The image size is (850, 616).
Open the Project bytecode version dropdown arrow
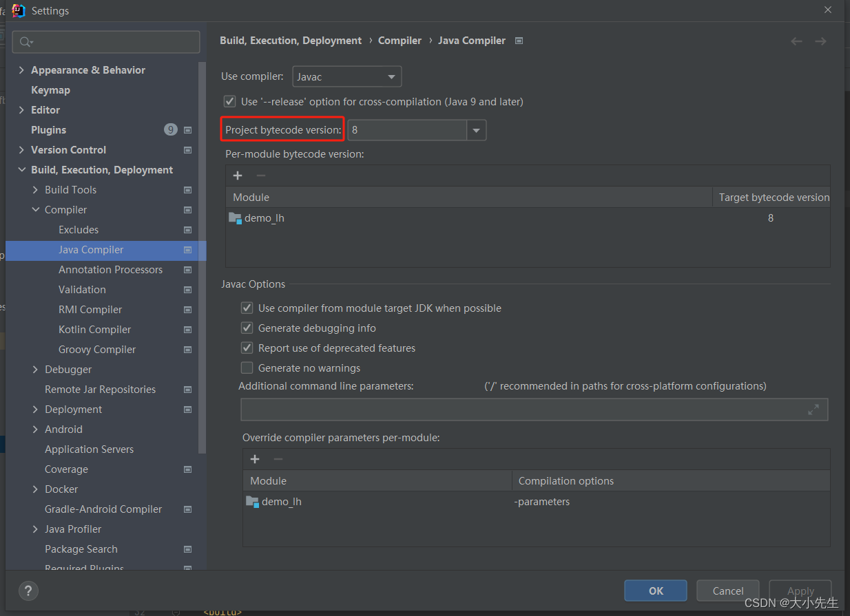pyautogui.click(x=476, y=130)
